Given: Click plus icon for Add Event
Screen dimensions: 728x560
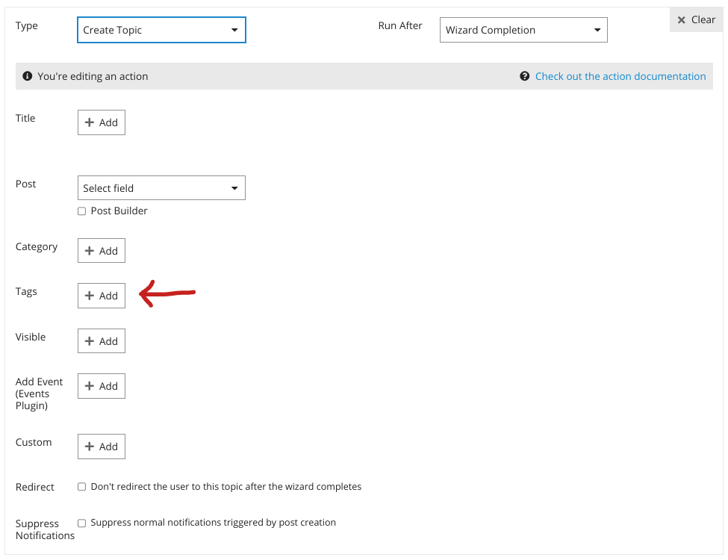Looking at the screenshot, I should pos(90,386).
